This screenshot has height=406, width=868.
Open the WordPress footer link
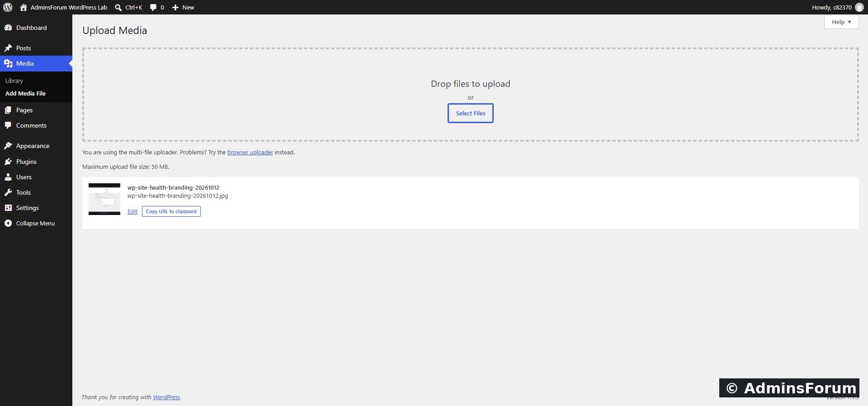(166, 397)
